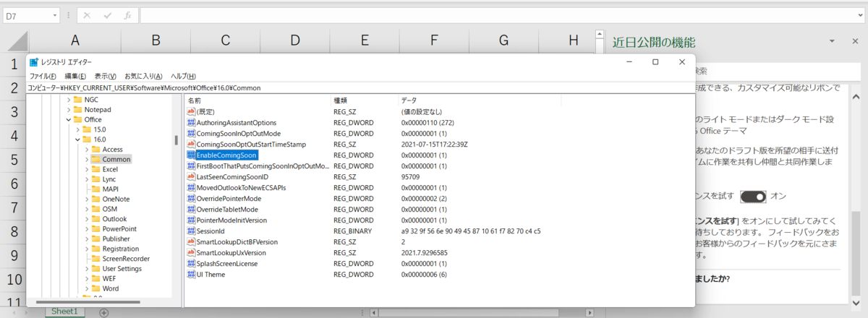The height and width of the screenshot is (318, 868).
Task: Click the formula bar Enter checkmark
Action: 106,15
